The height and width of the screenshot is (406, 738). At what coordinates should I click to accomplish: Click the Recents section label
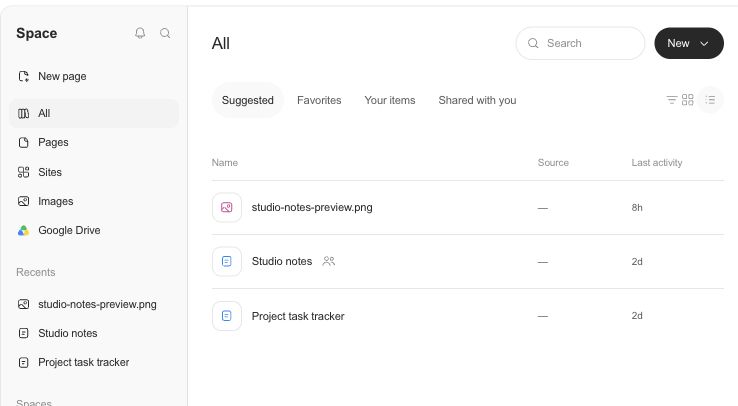[x=36, y=272]
